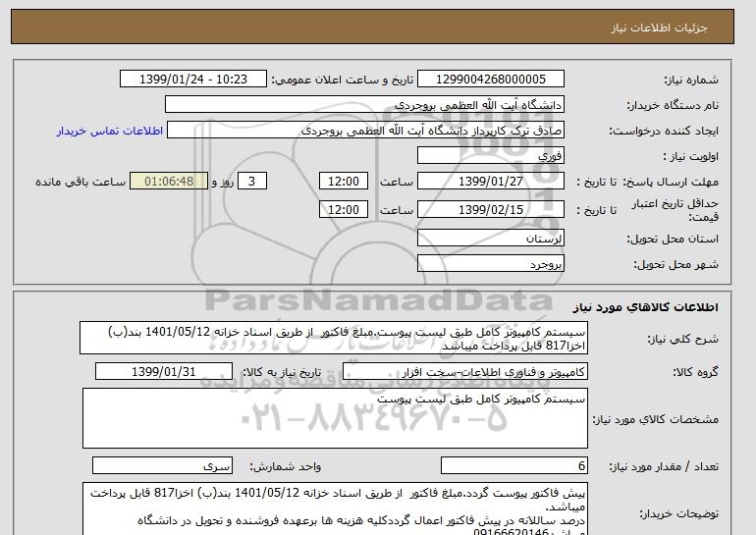The width and height of the screenshot is (756, 535).
Task: Click the label حداقل تاریخ اعتبار قیمت
Action: point(675,210)
